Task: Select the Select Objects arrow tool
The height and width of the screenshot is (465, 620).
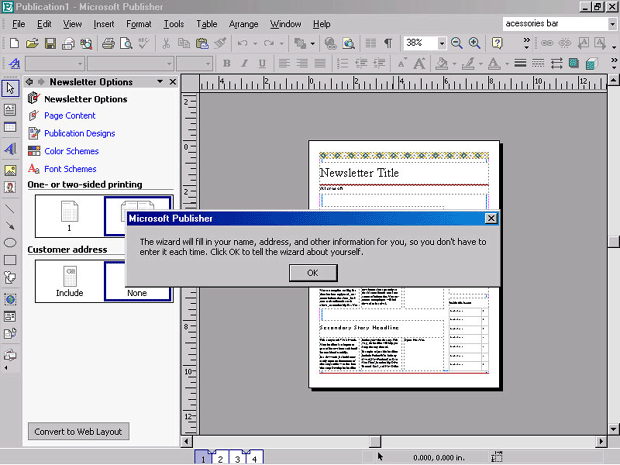Action: pos(10,88)
